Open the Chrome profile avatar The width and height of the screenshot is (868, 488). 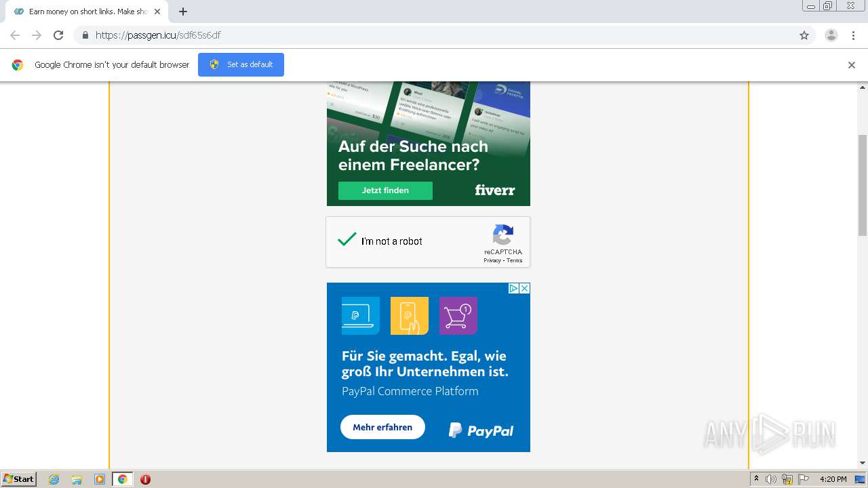831,35
